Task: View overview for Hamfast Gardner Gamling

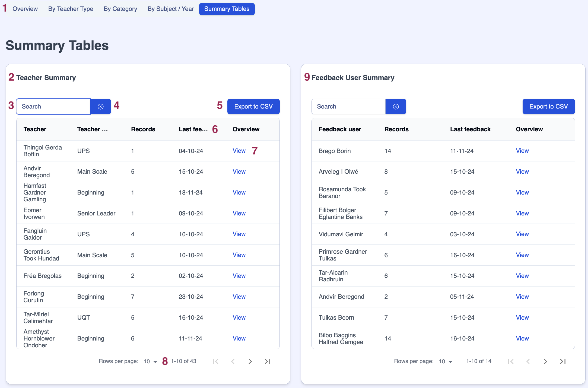Action: tap(239, 193)
